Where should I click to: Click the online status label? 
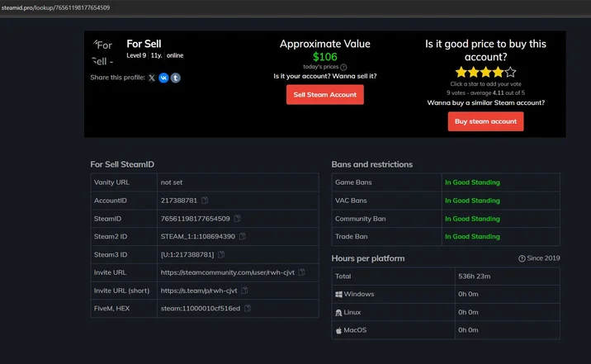[x=175, y=55]
